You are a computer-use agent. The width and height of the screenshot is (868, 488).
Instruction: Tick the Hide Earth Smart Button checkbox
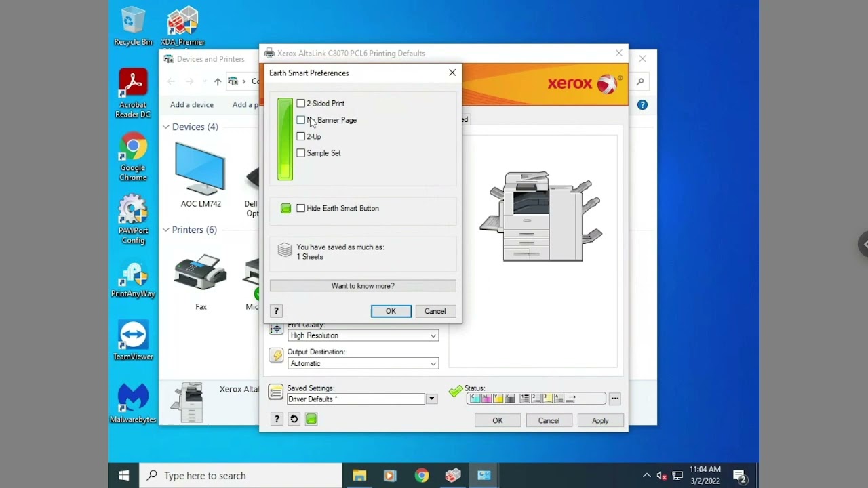[x=301, y=209]
